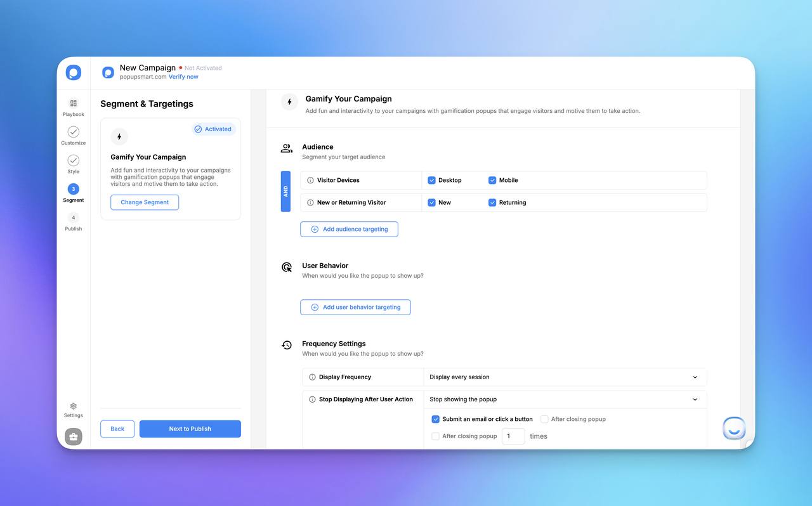Select step 3 Segment in sidebar
This screenshot has height=506, width=812.
tap(74, 189)
